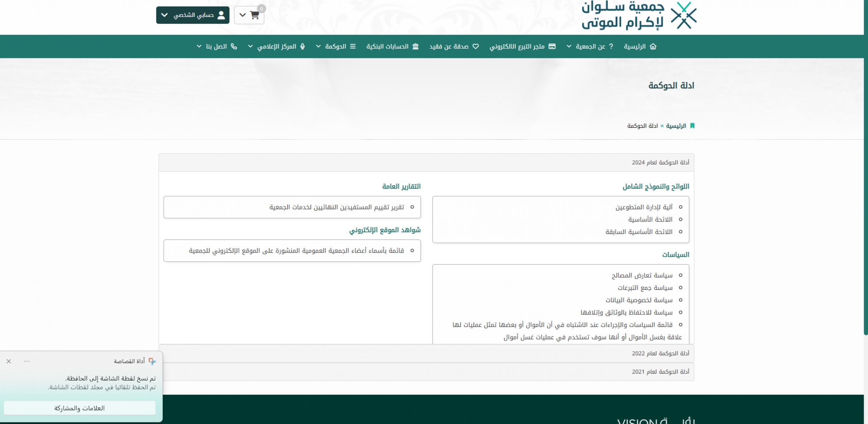This screenshot has height=424, width=868.
Task: Click the phone icon for اتصل بنا
Action: click(x=234, y=46)
